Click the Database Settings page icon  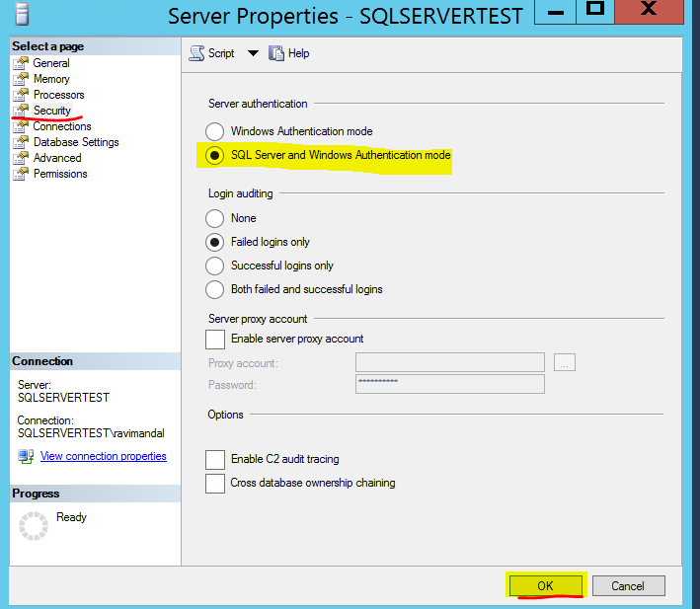(x=21, y=142)
